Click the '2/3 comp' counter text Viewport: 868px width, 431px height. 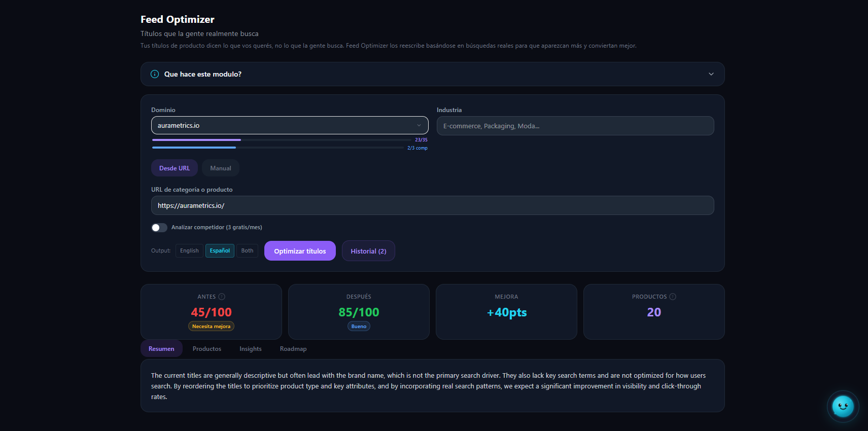coord(418,148)
